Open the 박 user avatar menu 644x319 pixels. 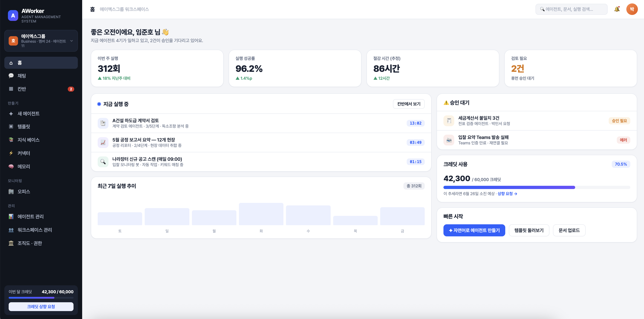pos(632,9)
